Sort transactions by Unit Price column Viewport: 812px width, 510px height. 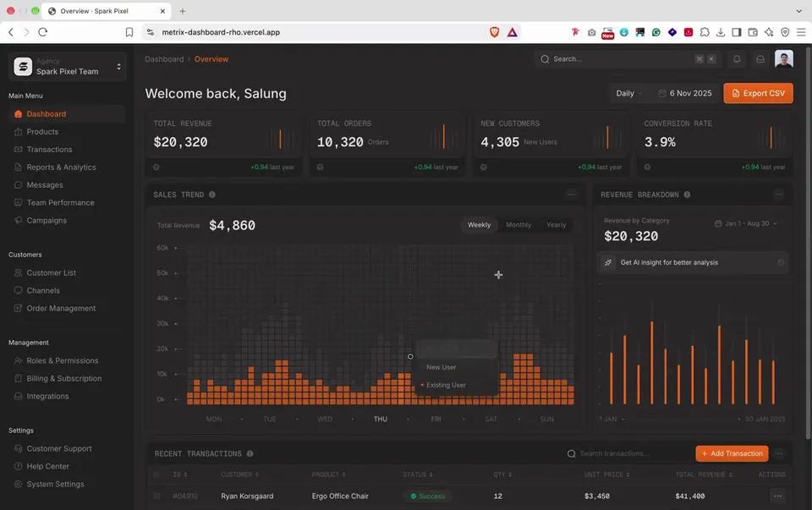tap(607, 474)
